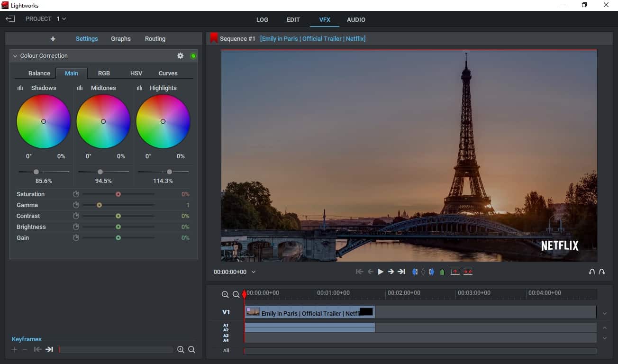Step back one frame in viewer

click(371, 272)
